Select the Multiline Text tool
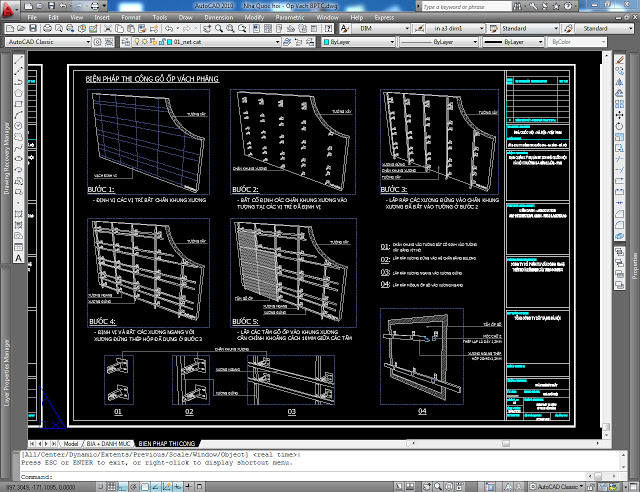640x492 pixels. click(19, 258)
